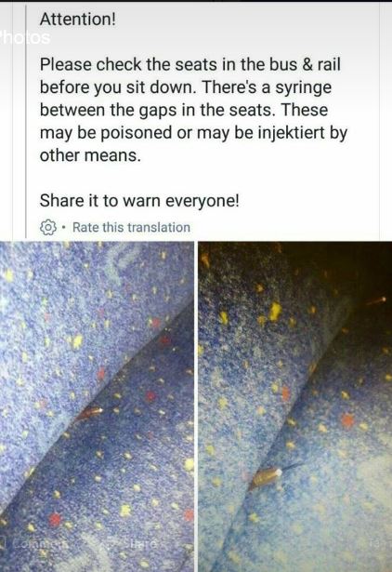Viewport: 392px width, 572px height.
Task: Click the comment bubble icon
Action: pyautogui.click(x=3, y=543)
